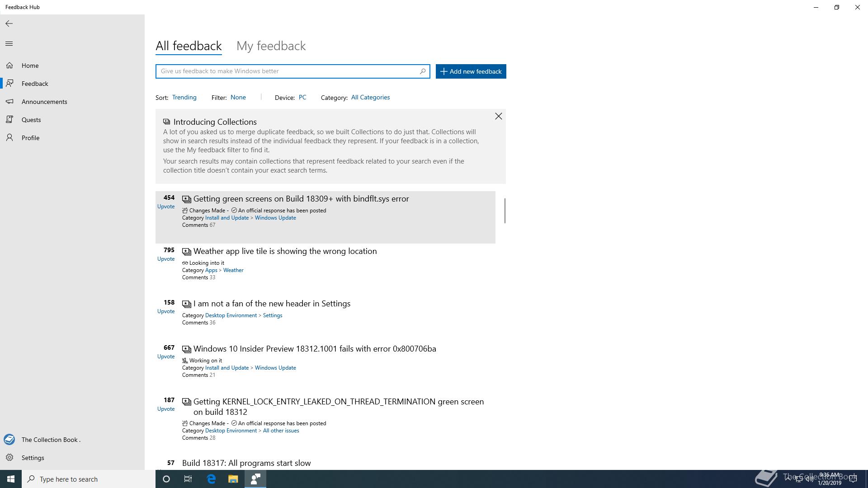Viewport: 868px width, 488px height.
Task: Upvote the Weather app live tile feedback
Action: (166, 259)
